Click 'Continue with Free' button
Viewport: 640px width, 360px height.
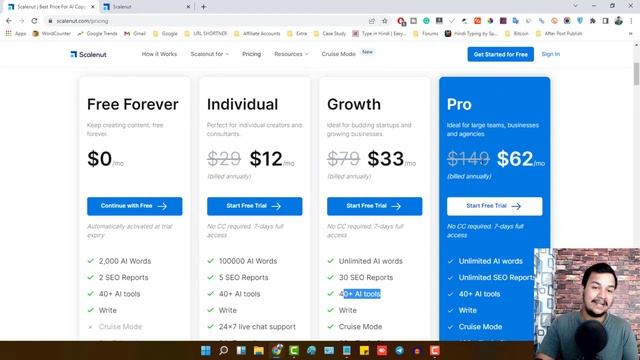(134, 206)
